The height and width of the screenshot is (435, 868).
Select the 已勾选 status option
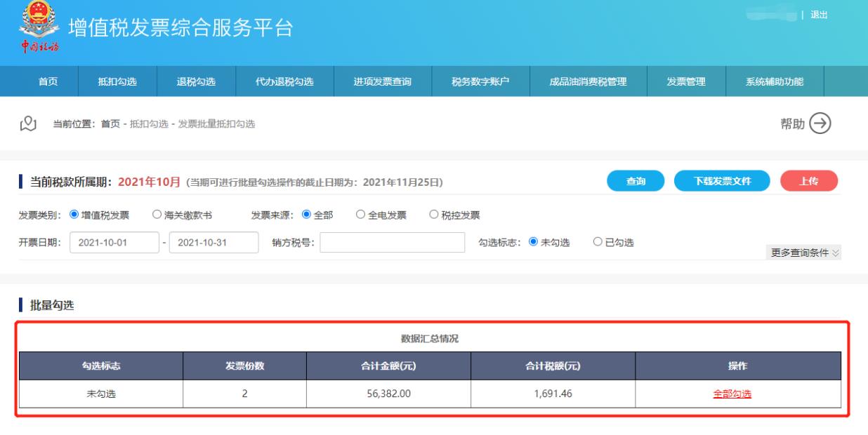[598, 242]
